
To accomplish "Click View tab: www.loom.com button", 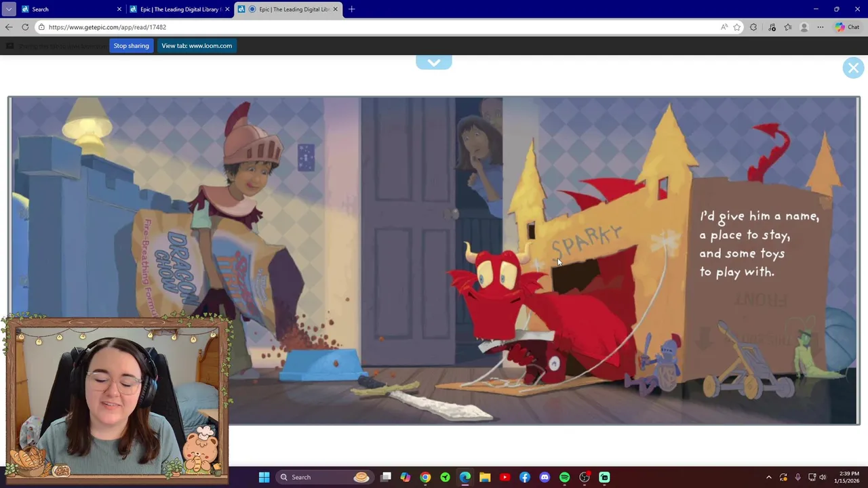I will 197,45.
